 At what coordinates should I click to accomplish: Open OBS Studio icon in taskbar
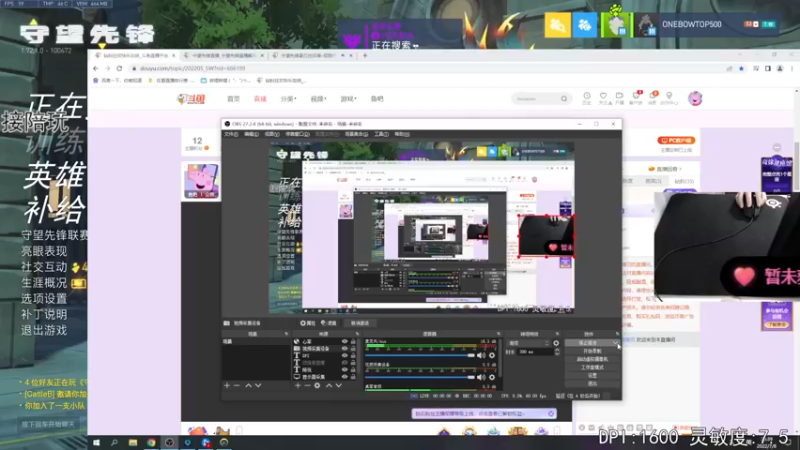pyautogui.click(x=169, y=442)
